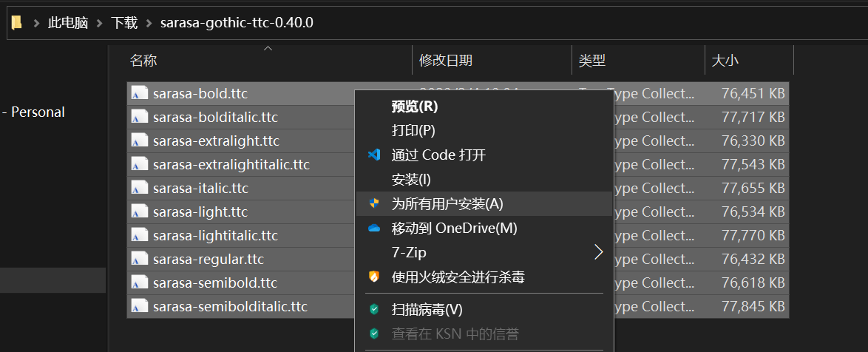Select 打印(P) in the context menu
This screenshot has width=868, height=352.
click(413, 130)
